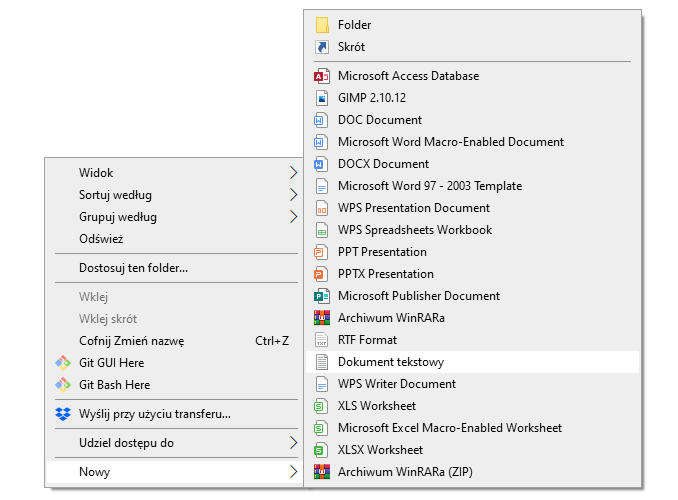The width and height of the screenshot is (678, 500).
Task: Click the XLSX Worksheet icon
Action: coord(321,450)
